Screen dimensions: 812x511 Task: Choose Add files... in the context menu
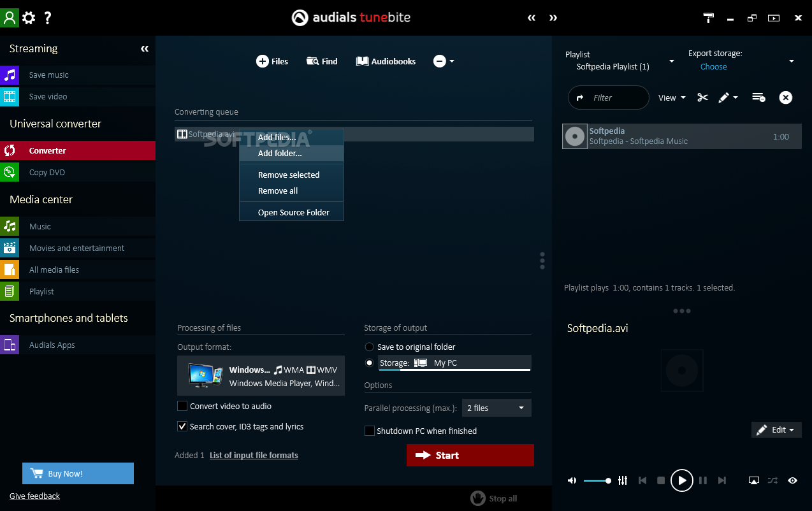291,137
